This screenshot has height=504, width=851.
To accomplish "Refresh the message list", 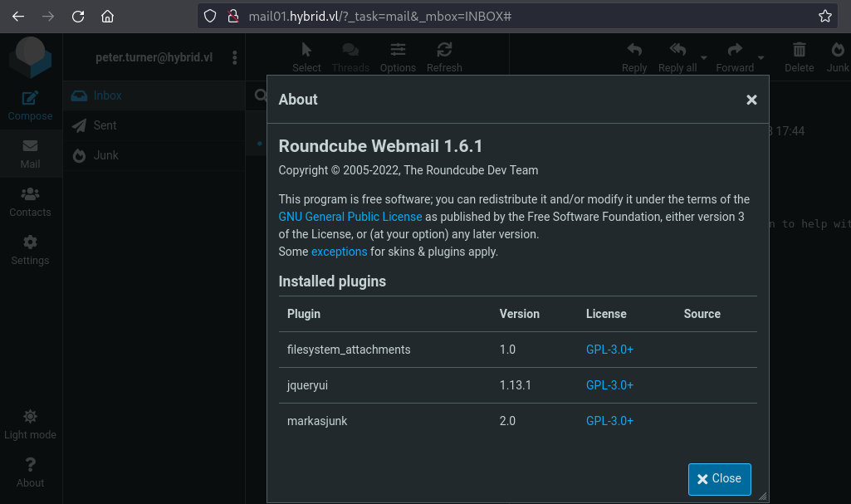I will point(444,57).
